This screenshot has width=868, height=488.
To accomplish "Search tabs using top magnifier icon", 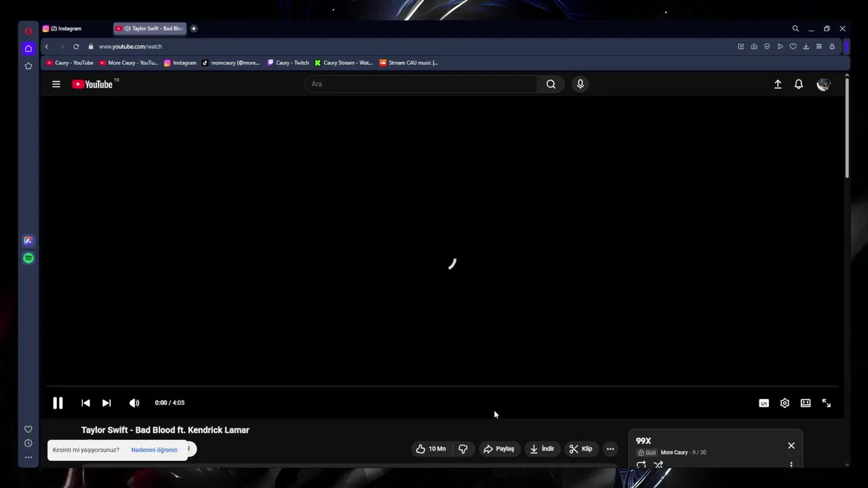I will point(795,28).
